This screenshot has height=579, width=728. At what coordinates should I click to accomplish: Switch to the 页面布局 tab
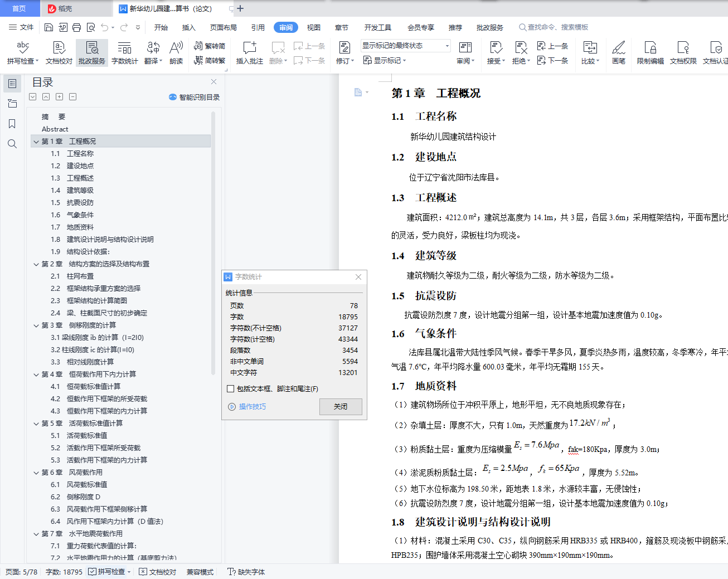(x=224, y=27)
